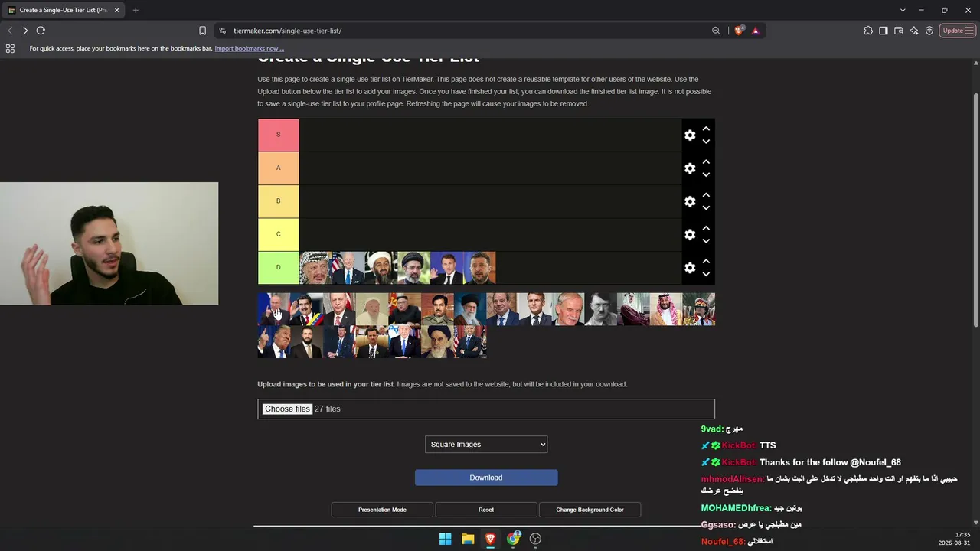Viewport: 980px width, 551px height.
Task: Move the A tier row down
Action: click(x=706, y=174)
